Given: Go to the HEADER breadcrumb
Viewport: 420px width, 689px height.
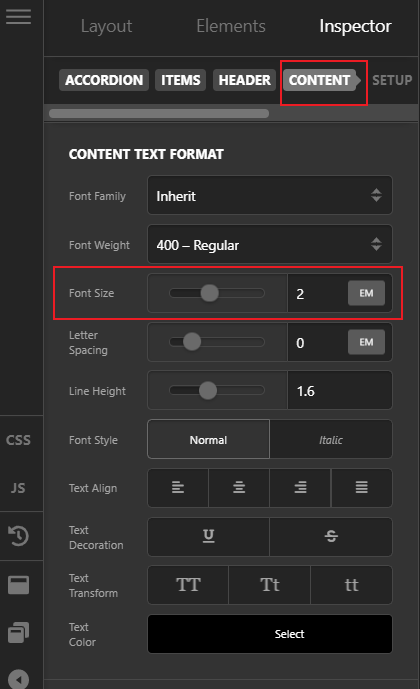Looking at the screenshot, I should (244, 80).
